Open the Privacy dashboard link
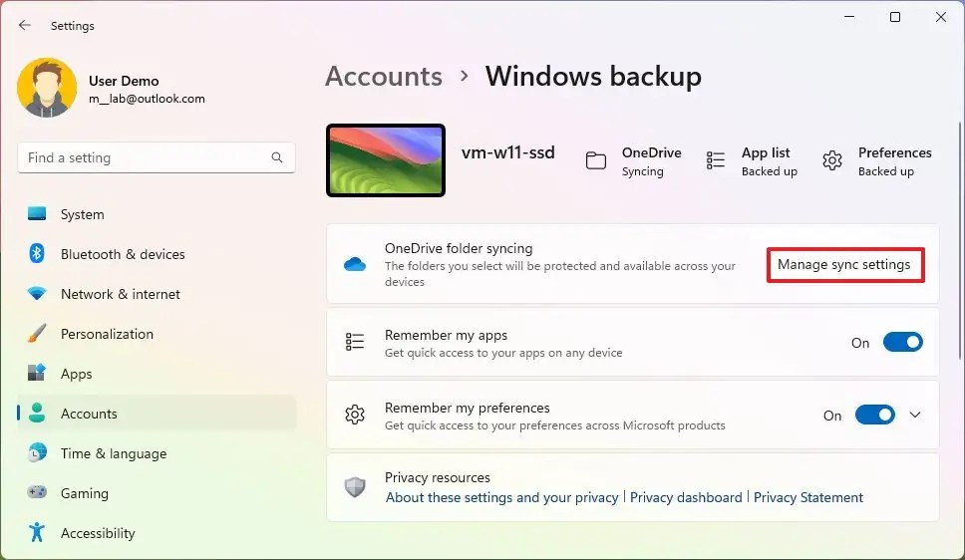This screenshot has height=560, width=965. (686, 497)
